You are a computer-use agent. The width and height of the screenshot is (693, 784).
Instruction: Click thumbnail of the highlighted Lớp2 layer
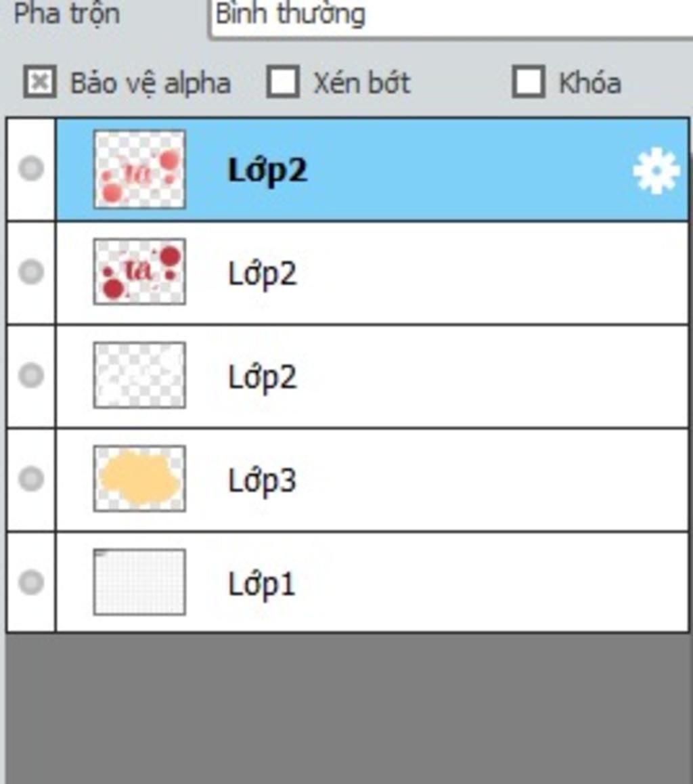click(139, 169)
